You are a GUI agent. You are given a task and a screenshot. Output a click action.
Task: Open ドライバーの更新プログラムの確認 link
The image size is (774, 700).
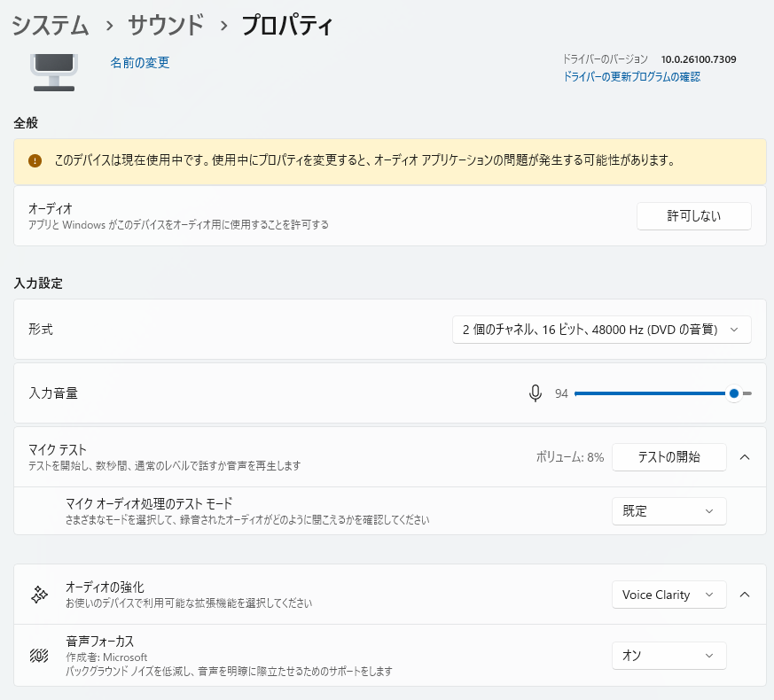631,77
